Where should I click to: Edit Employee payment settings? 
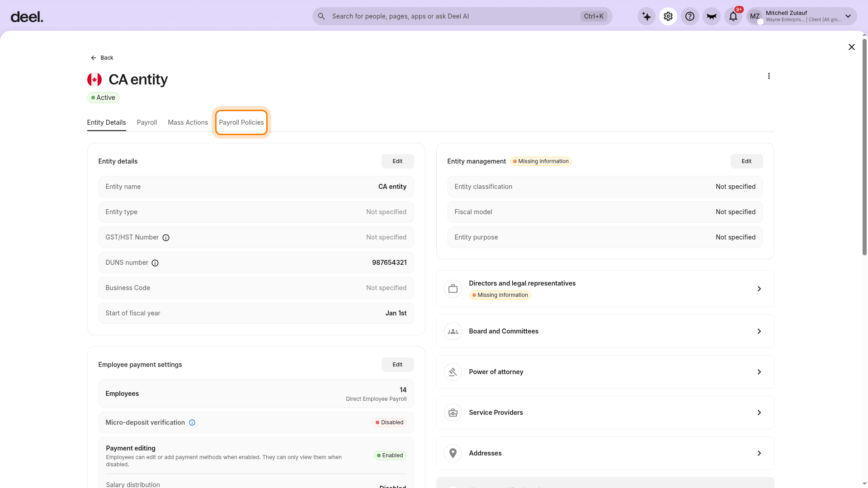(x=398, y=365)
